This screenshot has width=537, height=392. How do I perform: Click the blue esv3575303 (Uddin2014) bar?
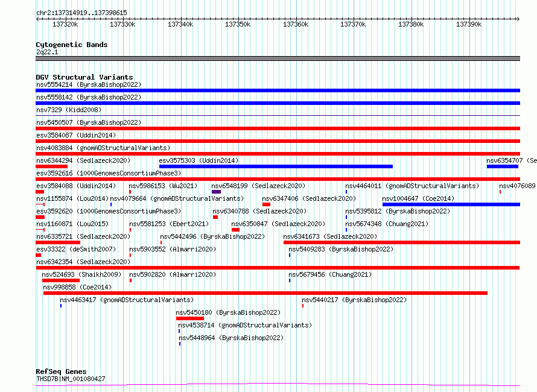tap(276, 166)
